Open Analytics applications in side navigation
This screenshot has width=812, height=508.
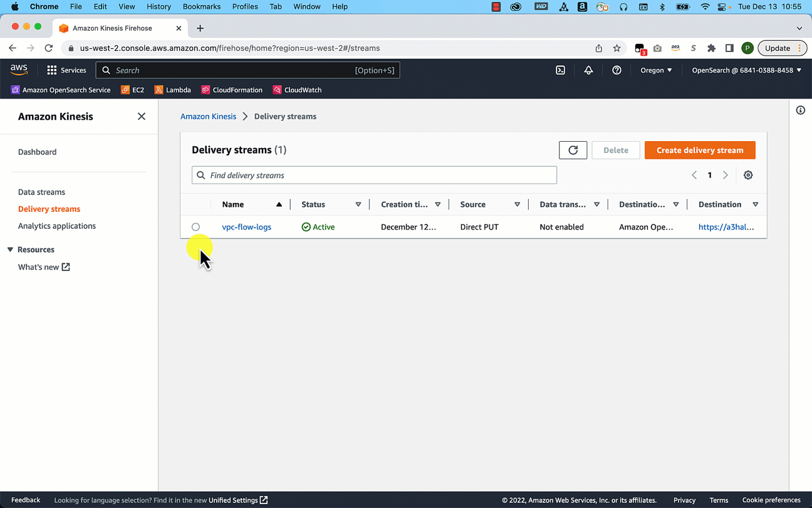click(x=57, y=226)
